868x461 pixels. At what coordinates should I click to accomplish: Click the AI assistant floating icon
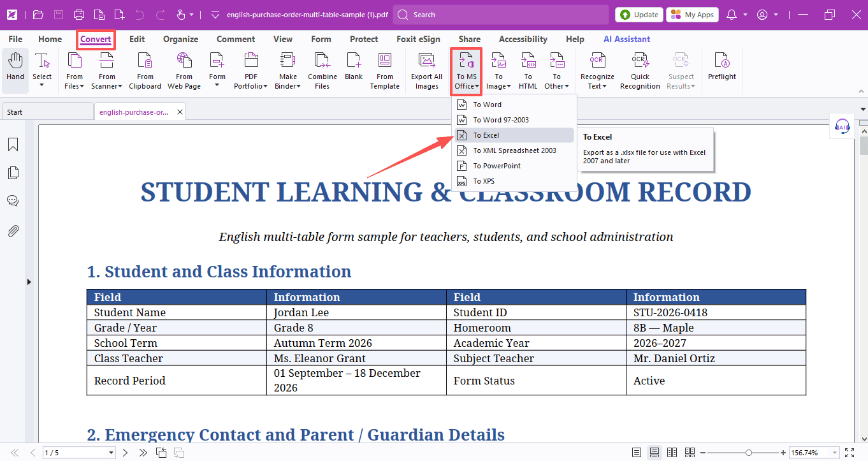[x=843, y=127]
